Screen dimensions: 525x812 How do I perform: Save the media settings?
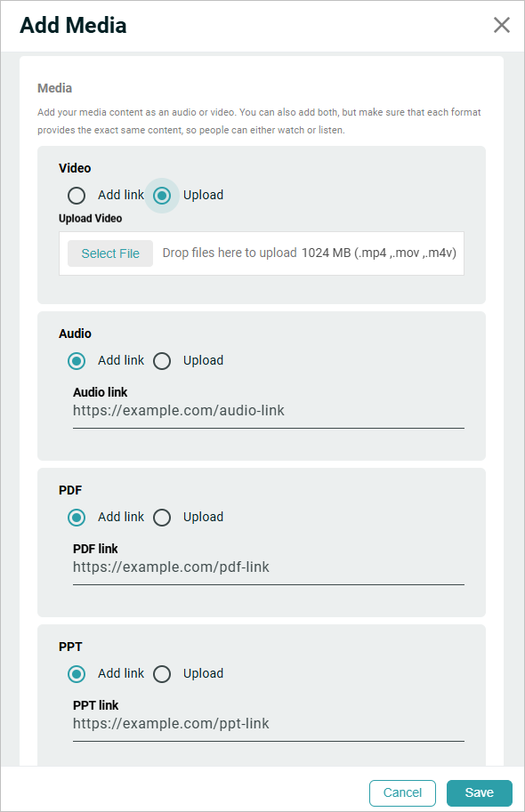pos(480,792)
